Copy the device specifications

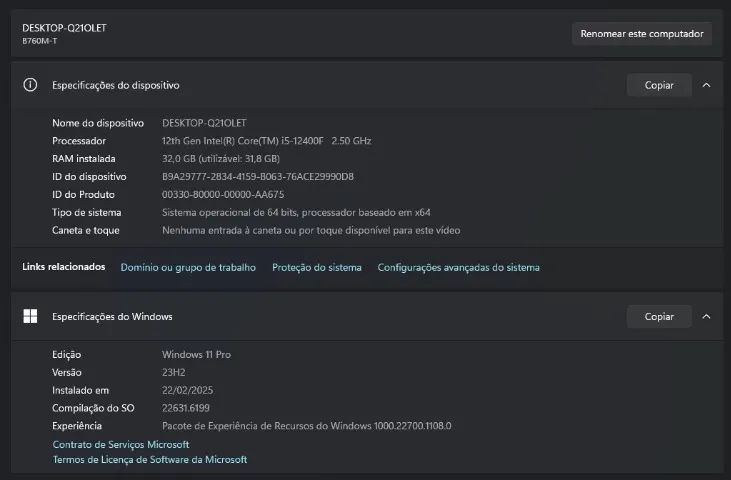pos(659,85)
